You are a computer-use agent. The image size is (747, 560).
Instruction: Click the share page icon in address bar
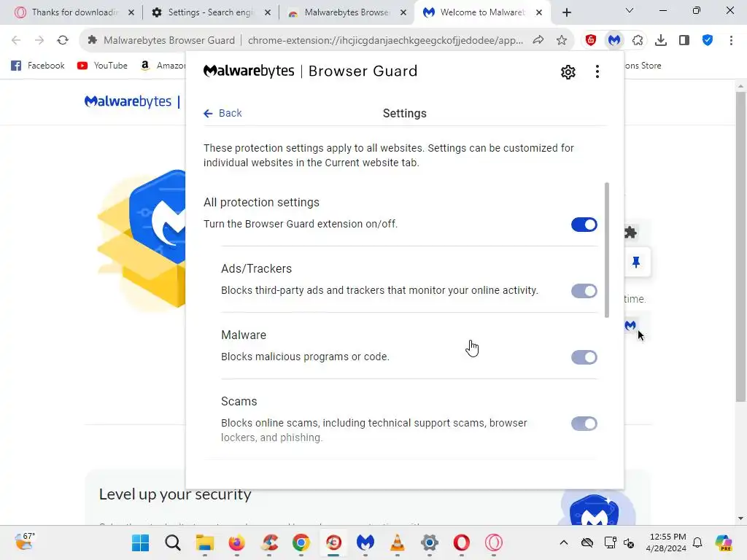click(538, 41)
